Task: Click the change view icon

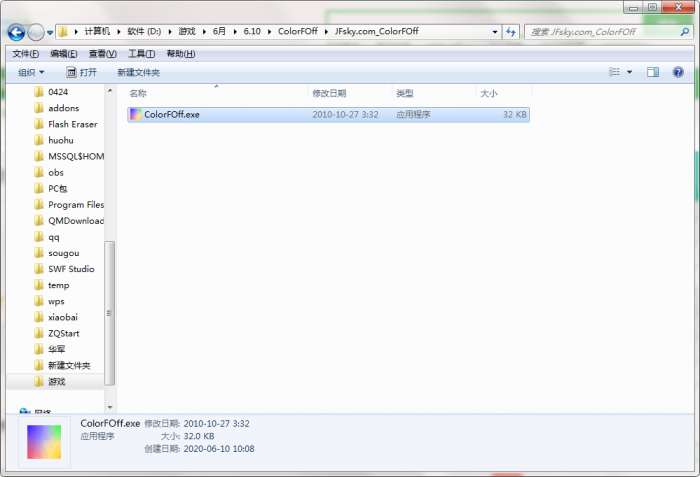Action: tap(615, 72)
